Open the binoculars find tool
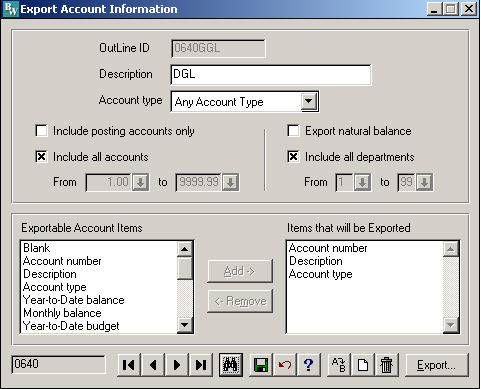 (231, 365)
